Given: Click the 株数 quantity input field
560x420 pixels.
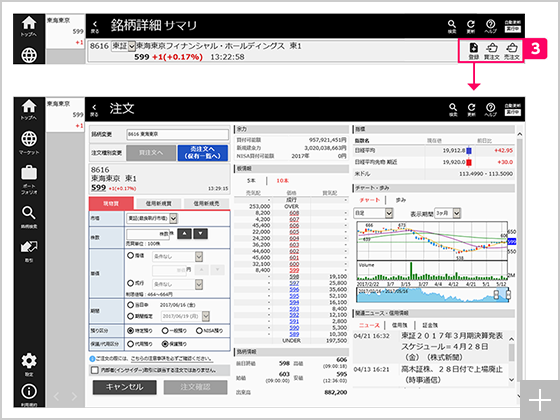Looking at the screenshot, I should (x=148, y=234).
